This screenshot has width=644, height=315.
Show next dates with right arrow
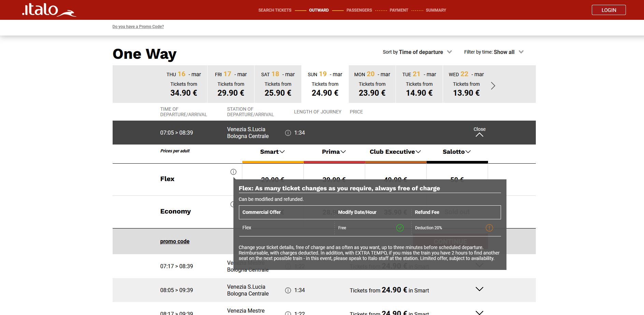(x=493, y=86)
